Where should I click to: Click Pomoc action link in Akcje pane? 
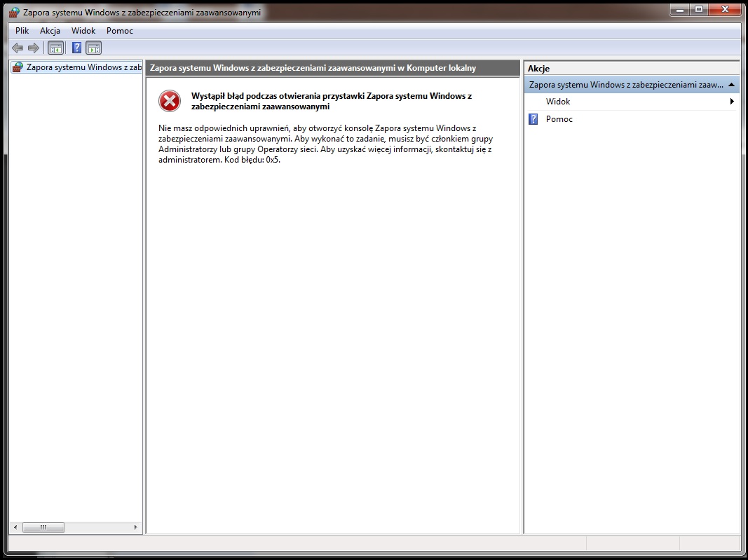(x=559, y=119)
